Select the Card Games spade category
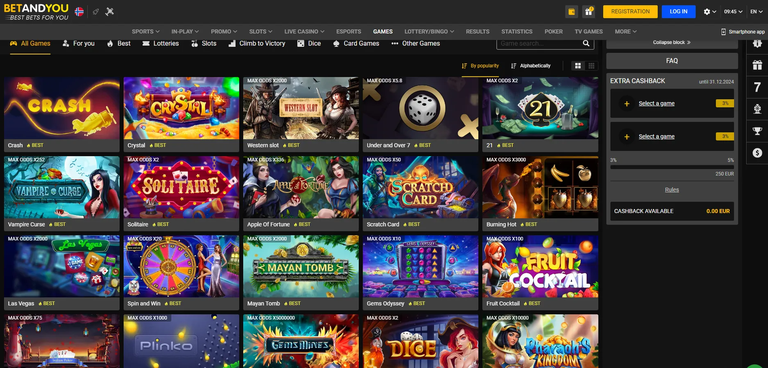 [356, 44]
